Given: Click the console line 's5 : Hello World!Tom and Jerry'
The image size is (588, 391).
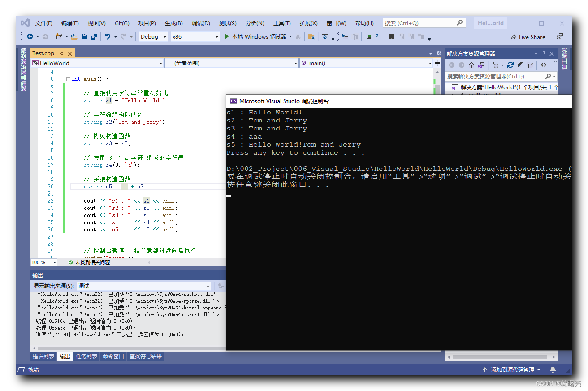Looking at the screenshot, I should [x=294, y=145].
